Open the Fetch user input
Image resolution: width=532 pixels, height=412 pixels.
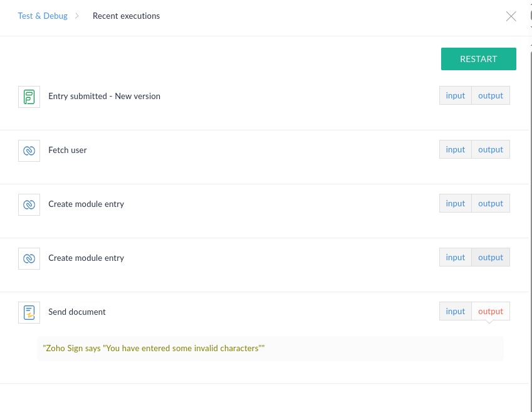pos(455,149)
